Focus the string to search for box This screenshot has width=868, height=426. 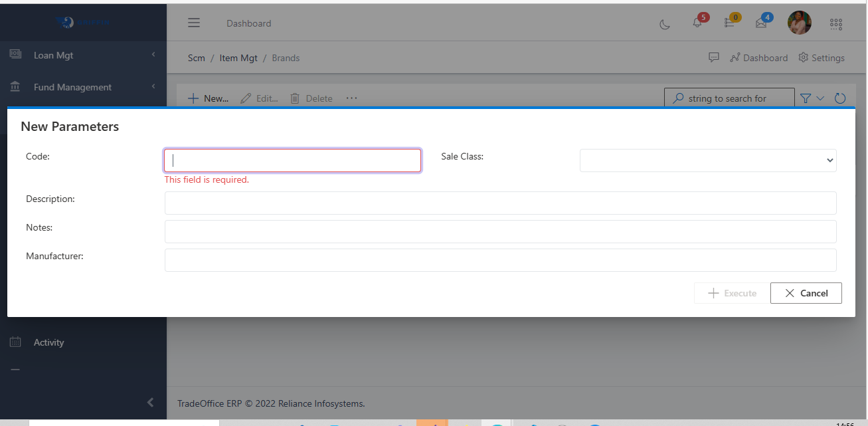click(729, 98)
